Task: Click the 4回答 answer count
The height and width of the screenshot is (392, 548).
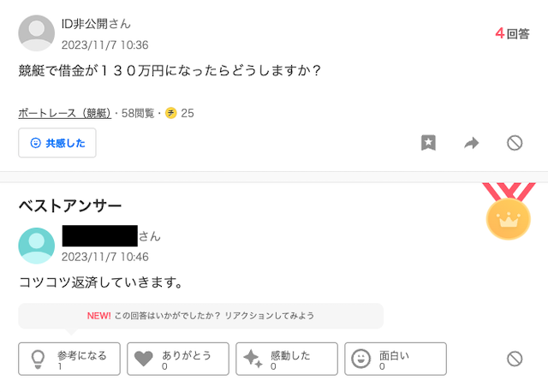Action: pyautogui.click(x=512, y=33)
